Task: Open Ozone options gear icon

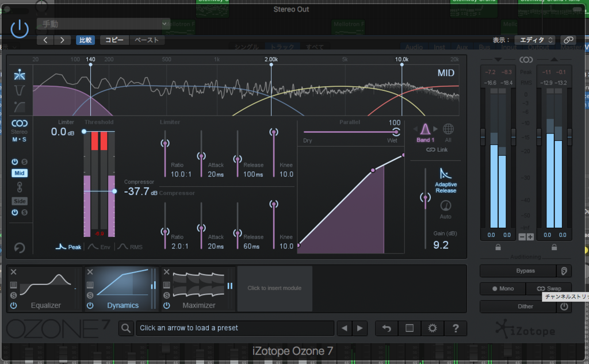Action: point(433,328)
